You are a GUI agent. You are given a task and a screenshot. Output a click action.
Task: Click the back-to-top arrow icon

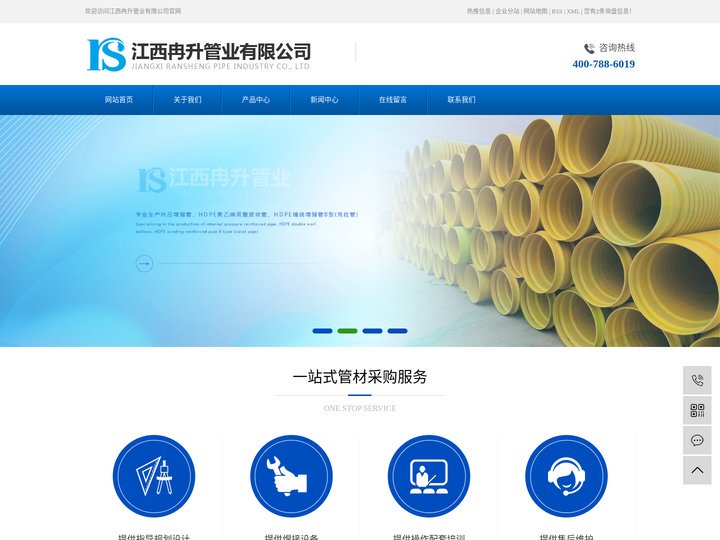pyautogui.click(x=697, y=470)
